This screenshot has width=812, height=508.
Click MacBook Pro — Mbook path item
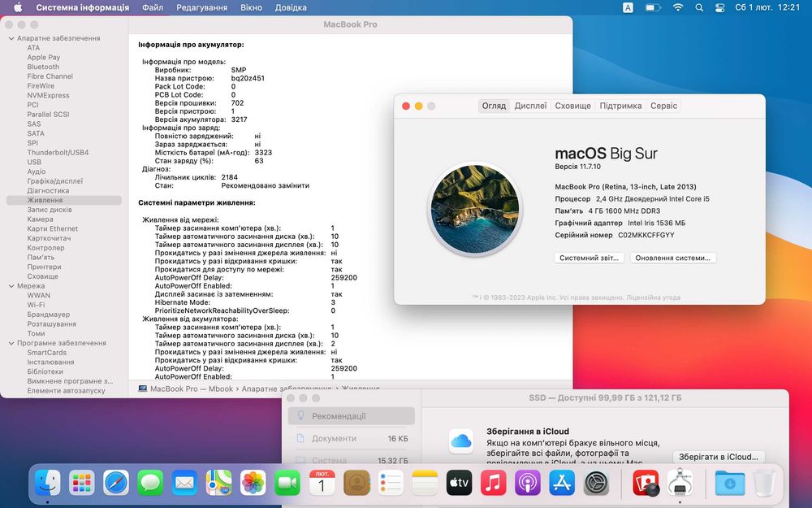tap(186, 389)
